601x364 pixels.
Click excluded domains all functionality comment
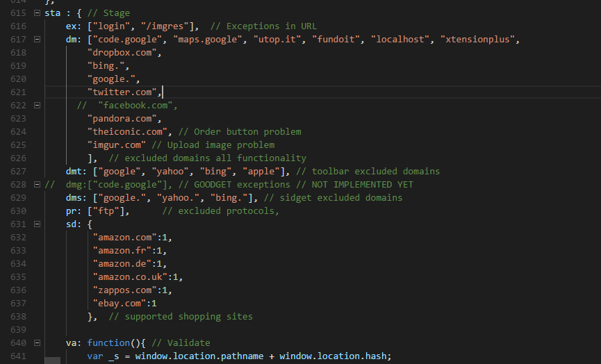(x=207, y=158)
